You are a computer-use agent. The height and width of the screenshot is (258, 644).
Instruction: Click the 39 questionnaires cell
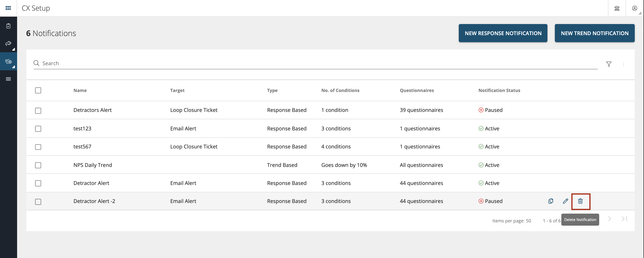coord(421,110)
